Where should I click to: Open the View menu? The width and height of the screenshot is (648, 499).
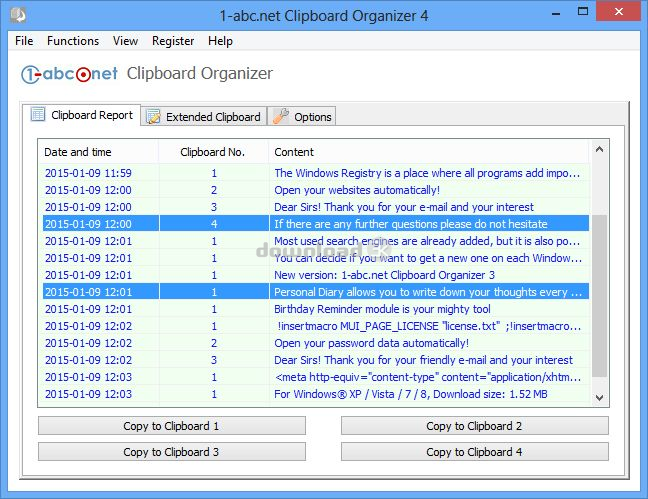[x=125, y=41]
